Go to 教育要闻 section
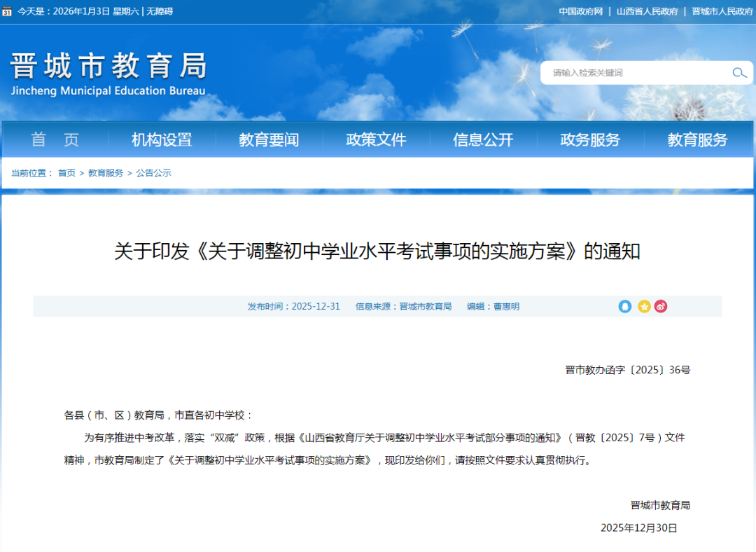This screenshot has height=552, width=756. point(269,139)
